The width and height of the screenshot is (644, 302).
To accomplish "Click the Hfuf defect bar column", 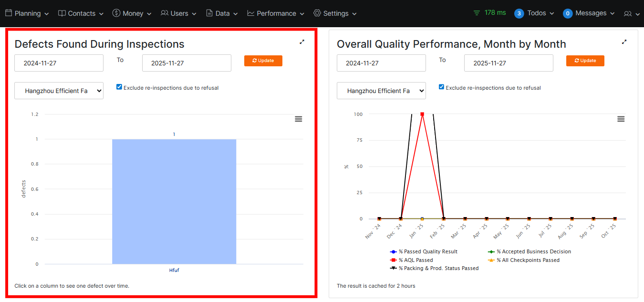I will tap(174, 201).
